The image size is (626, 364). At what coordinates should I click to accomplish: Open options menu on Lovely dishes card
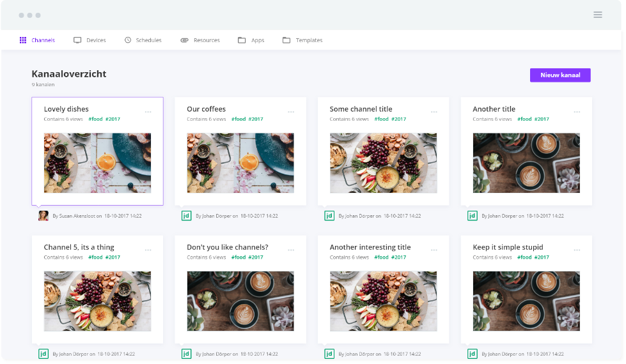(148, 112)
